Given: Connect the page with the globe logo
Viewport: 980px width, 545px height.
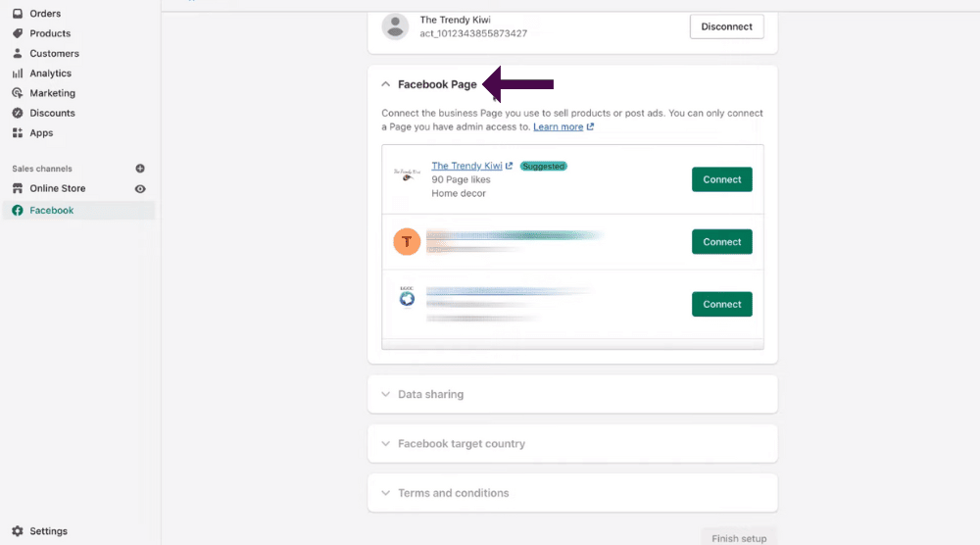Looking at the screenshot, I should click(722, 305).
